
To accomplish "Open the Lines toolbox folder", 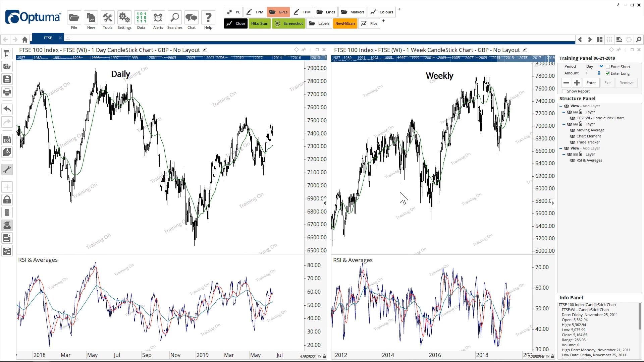I will tap(325, 12).
